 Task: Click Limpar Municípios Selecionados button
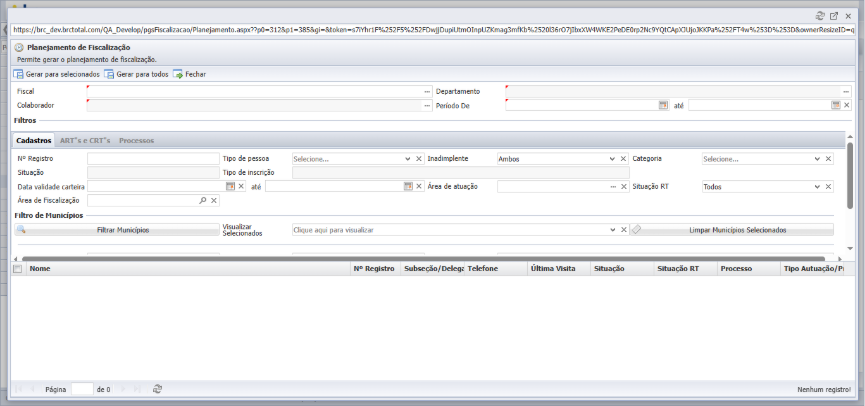click(731, 230)
